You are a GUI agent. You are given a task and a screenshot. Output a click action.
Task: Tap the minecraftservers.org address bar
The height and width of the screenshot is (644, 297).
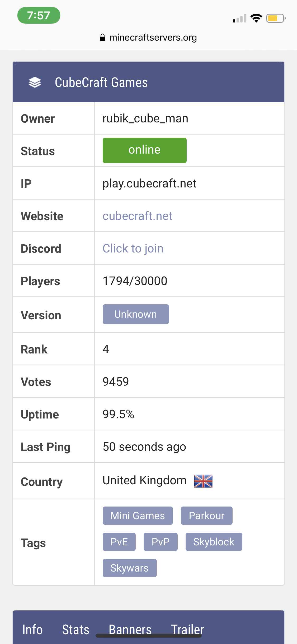point(148,38)
